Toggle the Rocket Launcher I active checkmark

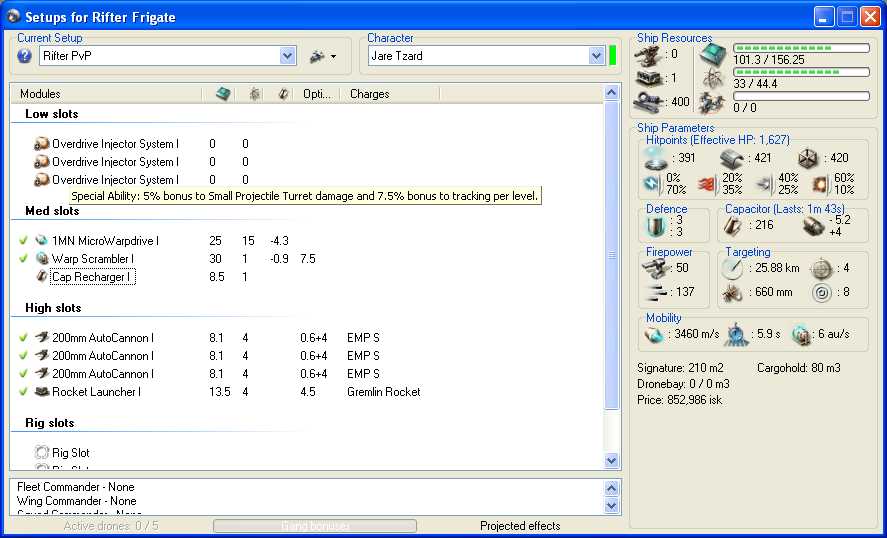coord(23,391)
